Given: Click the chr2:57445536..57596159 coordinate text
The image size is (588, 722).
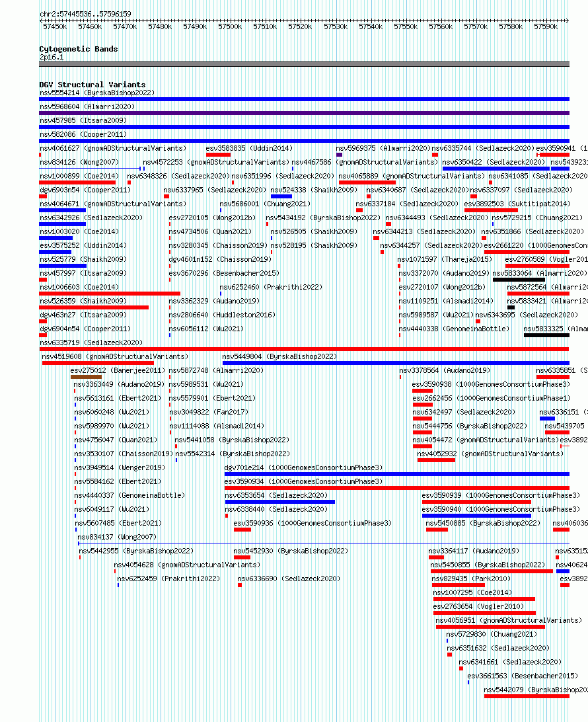Looking at the screenshot, I should (x=85, y=15).
